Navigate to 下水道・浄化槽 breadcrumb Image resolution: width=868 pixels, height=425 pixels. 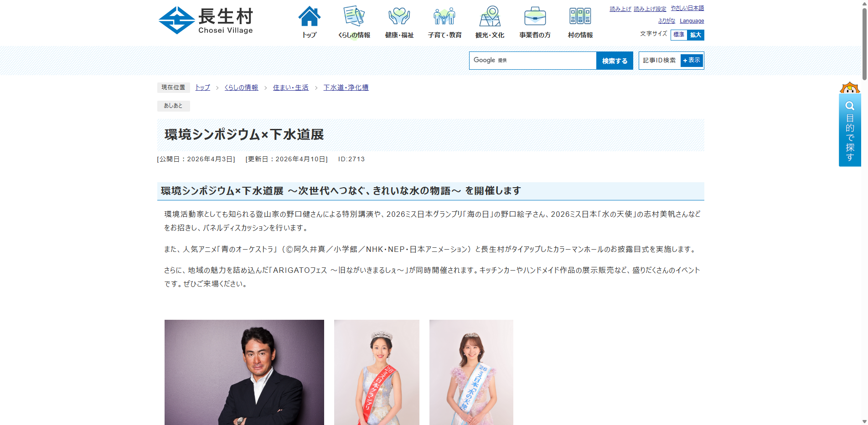tap(346, 87)
